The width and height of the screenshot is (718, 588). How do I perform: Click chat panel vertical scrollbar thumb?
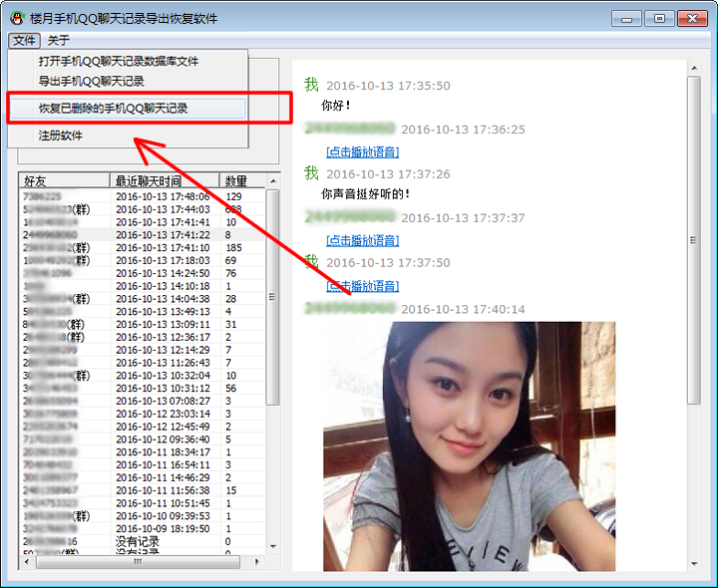coord(694,240)
